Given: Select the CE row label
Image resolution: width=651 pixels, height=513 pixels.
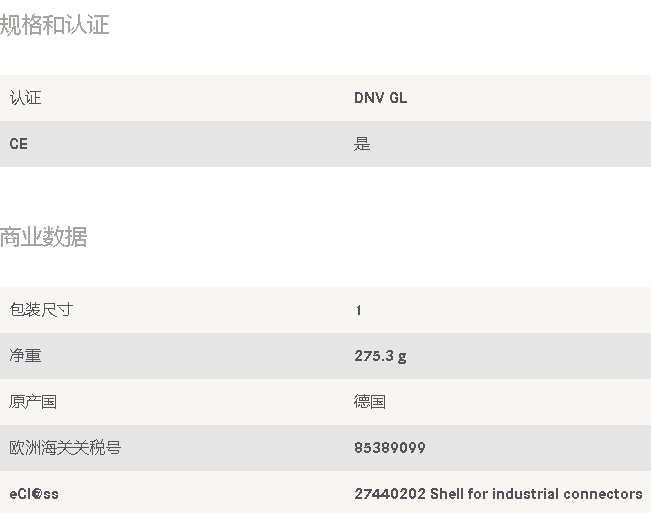Looking at the screenshot, I should point(19,144).
